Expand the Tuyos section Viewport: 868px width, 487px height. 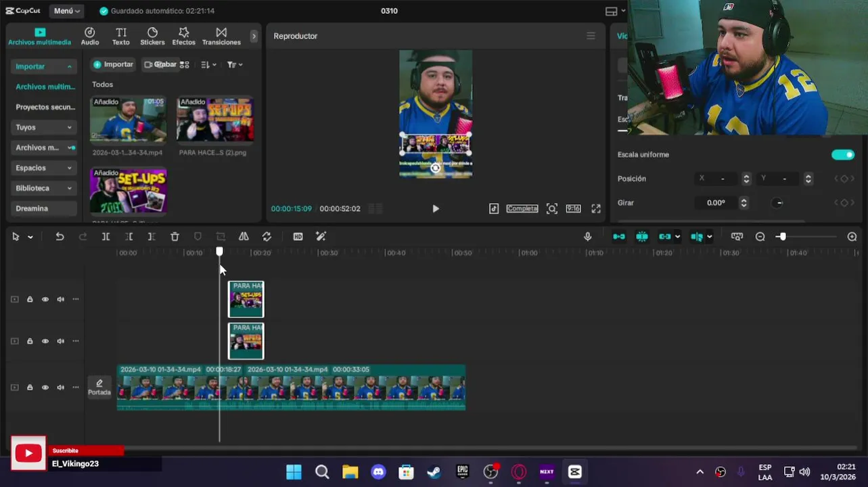[x=44, y=127]
